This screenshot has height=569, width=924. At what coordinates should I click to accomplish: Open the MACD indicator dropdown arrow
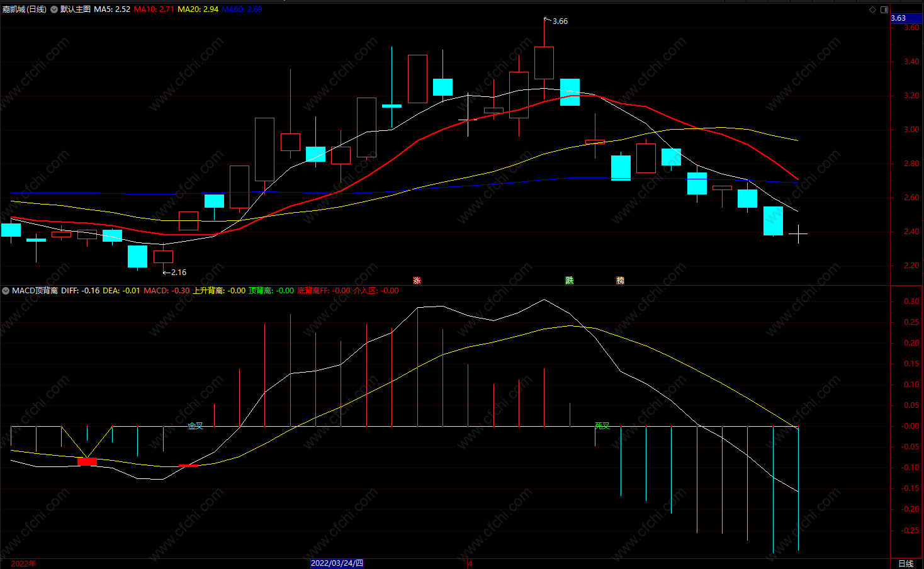click(x=6, y=291)
